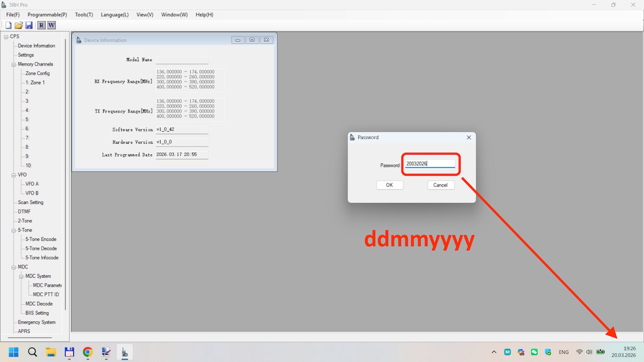The width and height of the screenshot is (644, 362).
Task: Select Zone Config in the tree
Action: [37, 73]
